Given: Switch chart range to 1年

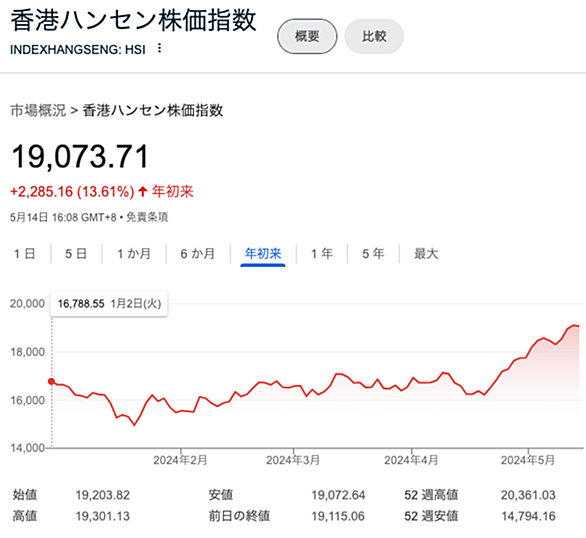Looking at the screenshot, I should point(322,254).
